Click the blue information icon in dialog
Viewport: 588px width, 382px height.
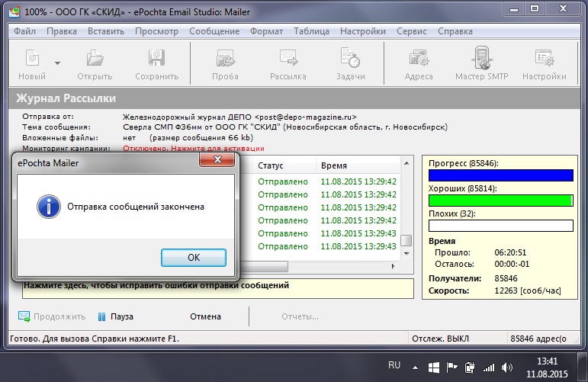pyautogui.click(x=49, y=207)
